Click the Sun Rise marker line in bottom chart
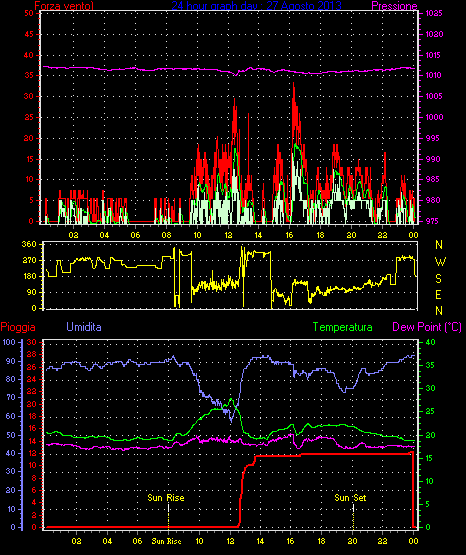The image size is (466, 555). pyautogui.click(x=168, y=516)
